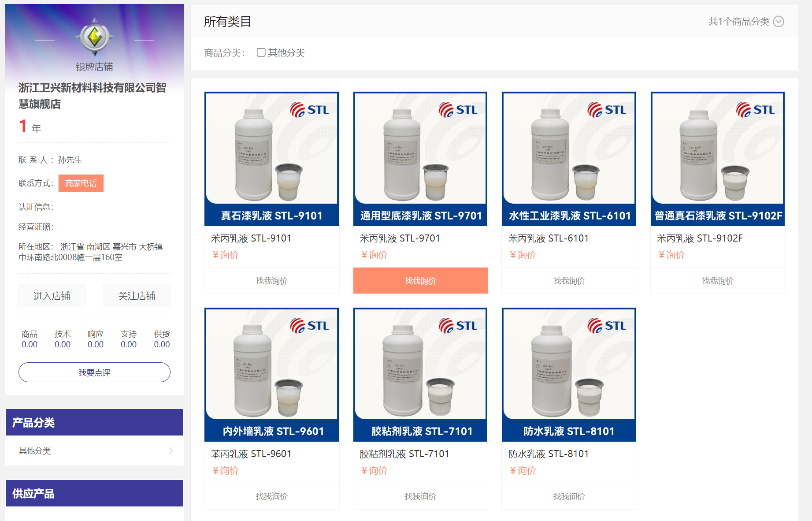Click ¥询价 price under STL-9701

(374, 255)
